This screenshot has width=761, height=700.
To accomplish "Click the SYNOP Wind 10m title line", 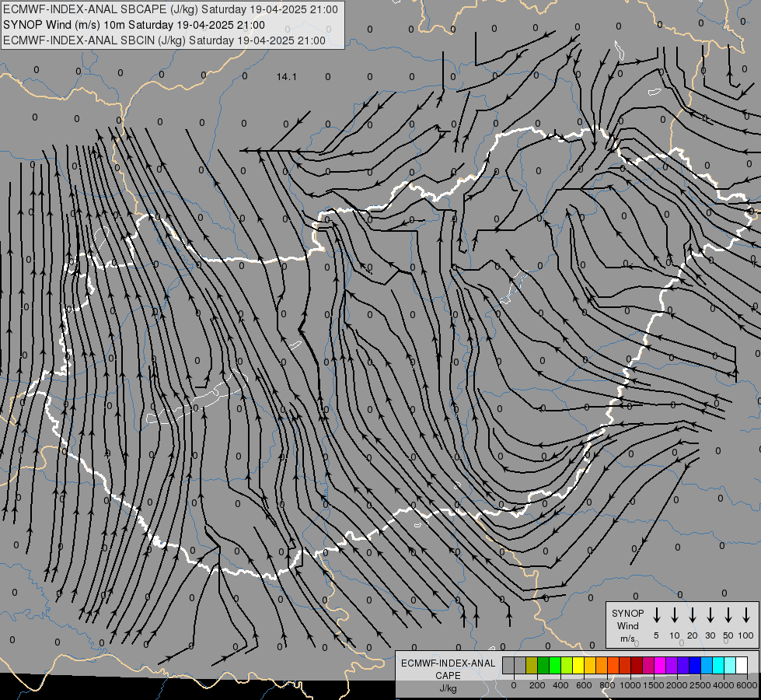I will tap(134, 25).
